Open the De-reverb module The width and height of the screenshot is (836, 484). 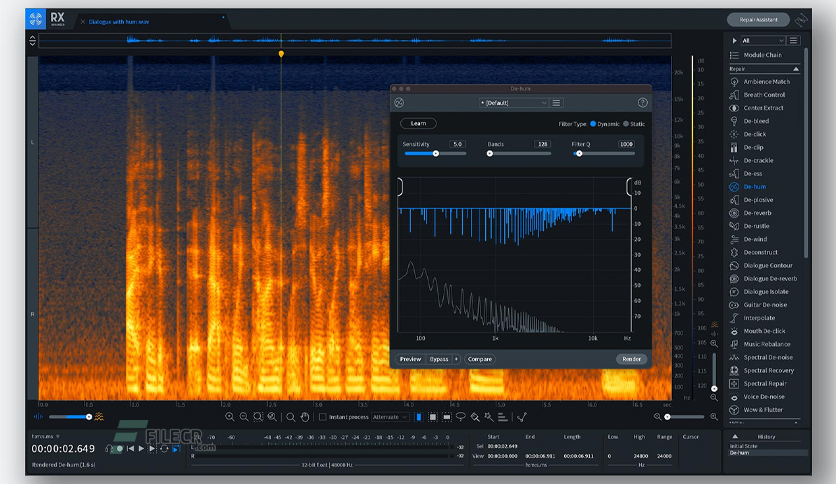point(750,213)
